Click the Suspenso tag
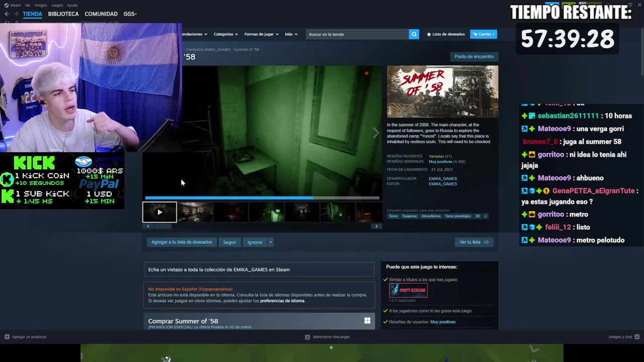644x362 pixels. tap(410, 216)
